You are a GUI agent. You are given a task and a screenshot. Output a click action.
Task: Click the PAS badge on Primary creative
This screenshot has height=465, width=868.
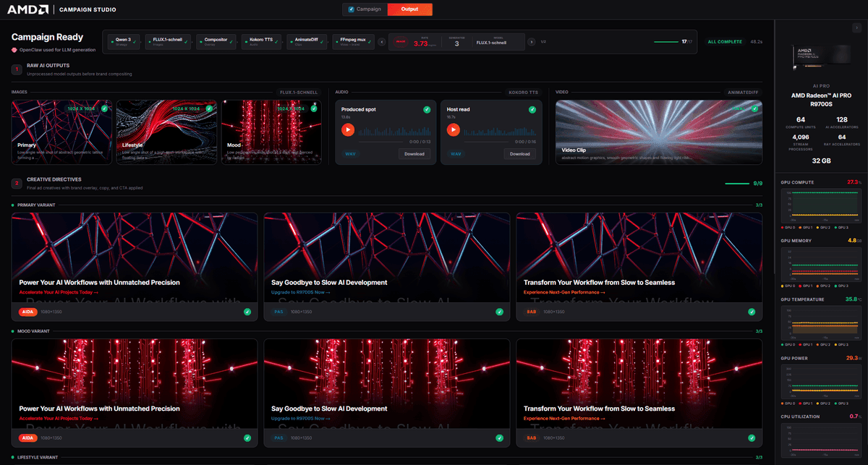[278, 312]
